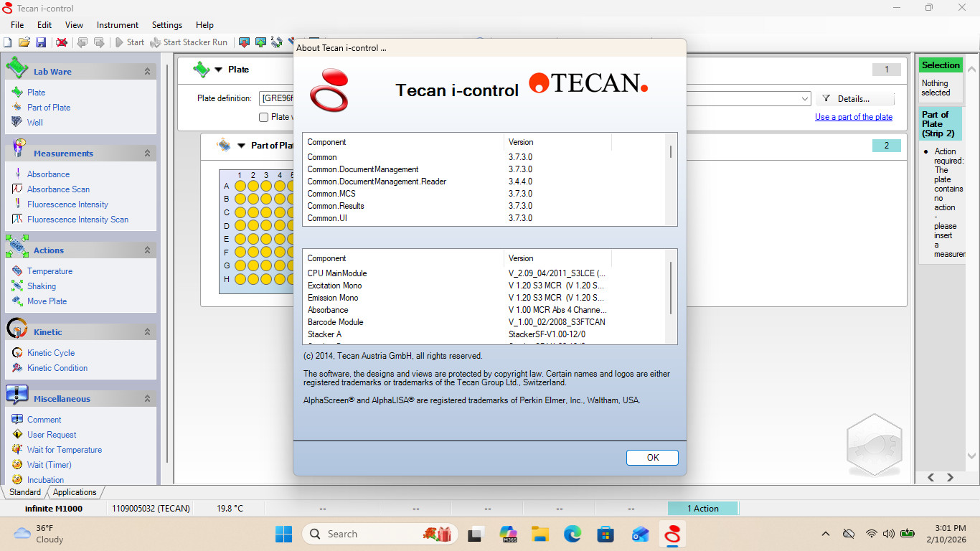
Task: Click the disconnect instrument icon with red X
Action: (62, 42)
